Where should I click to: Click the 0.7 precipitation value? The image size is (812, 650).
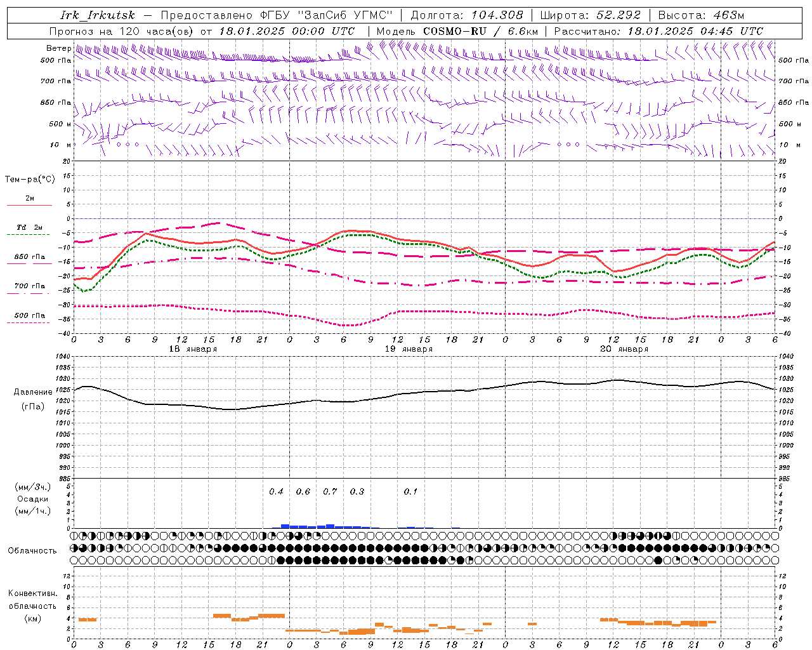click(x=330, y=491)
